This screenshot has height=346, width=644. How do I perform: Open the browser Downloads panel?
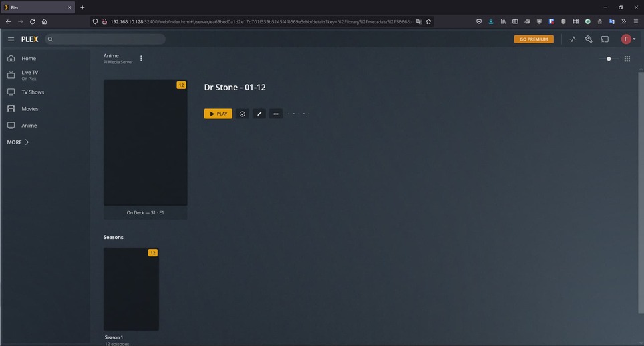(491, 22)
